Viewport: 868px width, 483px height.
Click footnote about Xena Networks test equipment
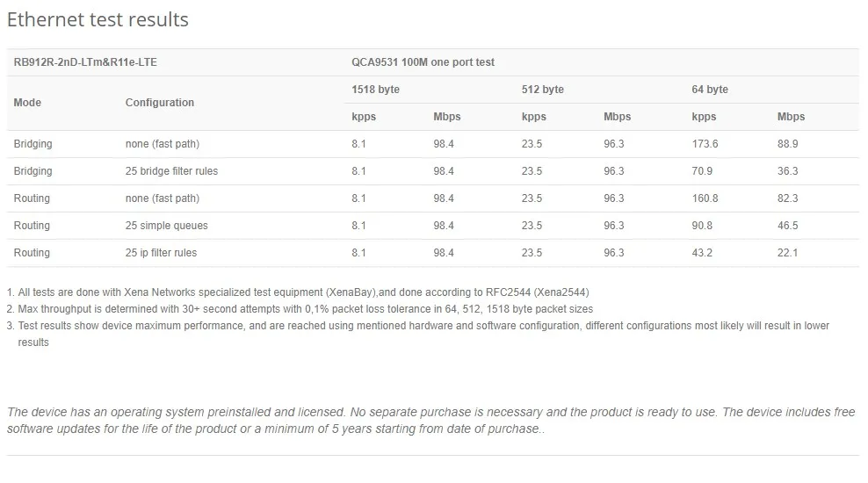[298, 292]
